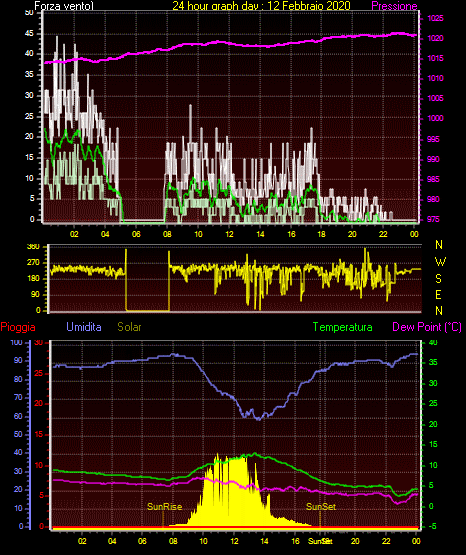Click the 'Forza vento)' chart title
Screen dimensions: 466x555
tap(64, 6)
